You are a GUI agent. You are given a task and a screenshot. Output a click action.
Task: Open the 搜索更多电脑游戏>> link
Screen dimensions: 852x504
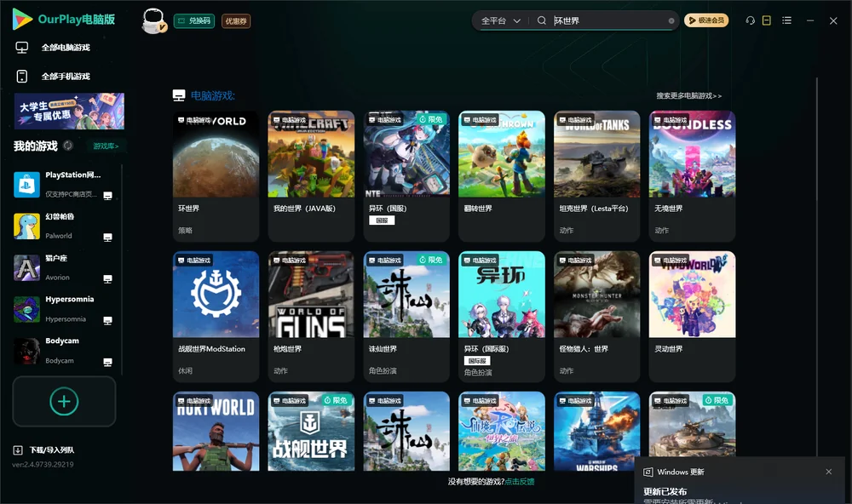tap(688, 96)
